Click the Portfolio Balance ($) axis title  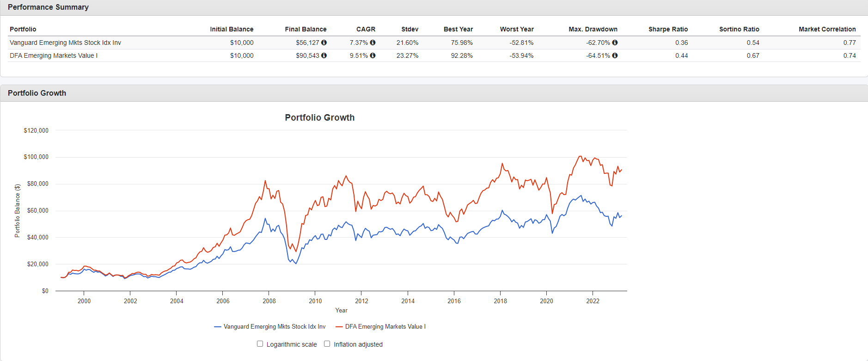[18, 211]
